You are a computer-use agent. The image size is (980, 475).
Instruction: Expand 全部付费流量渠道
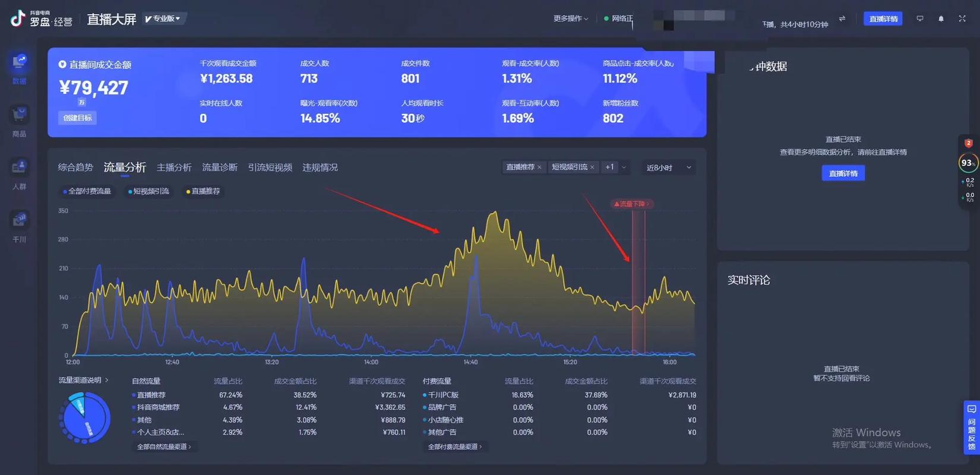(455, 446)
